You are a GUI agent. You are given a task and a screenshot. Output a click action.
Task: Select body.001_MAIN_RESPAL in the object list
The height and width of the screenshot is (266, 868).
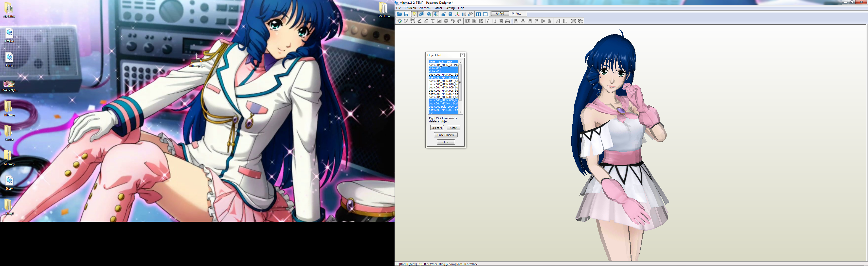[x=443, y=65]
